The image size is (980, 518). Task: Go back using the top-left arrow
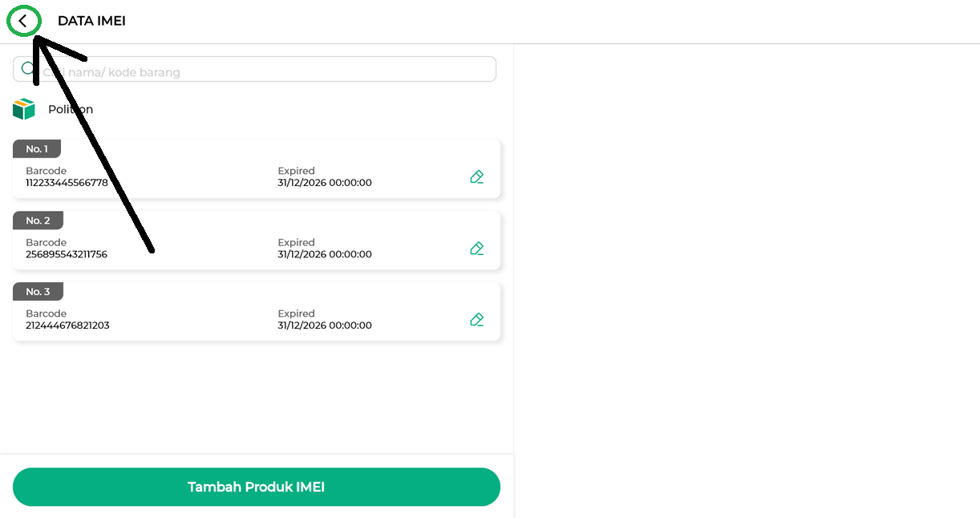23,22
